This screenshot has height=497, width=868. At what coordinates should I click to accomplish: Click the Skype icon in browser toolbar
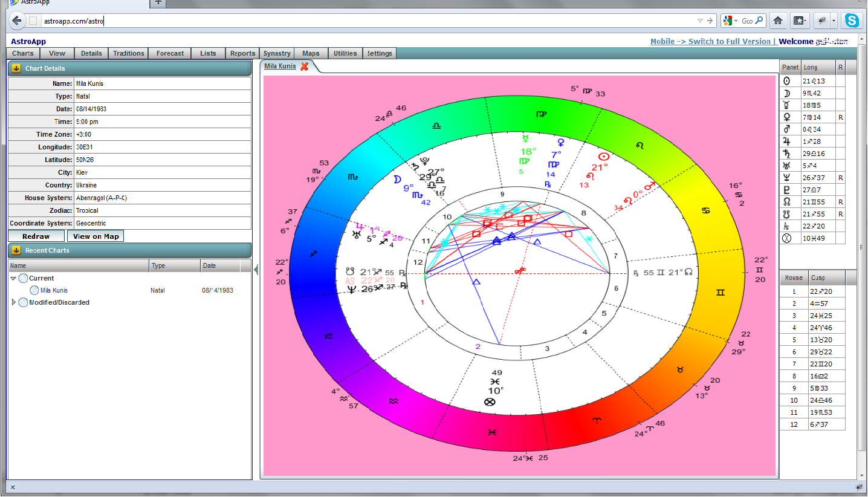(x=852, y=21)
